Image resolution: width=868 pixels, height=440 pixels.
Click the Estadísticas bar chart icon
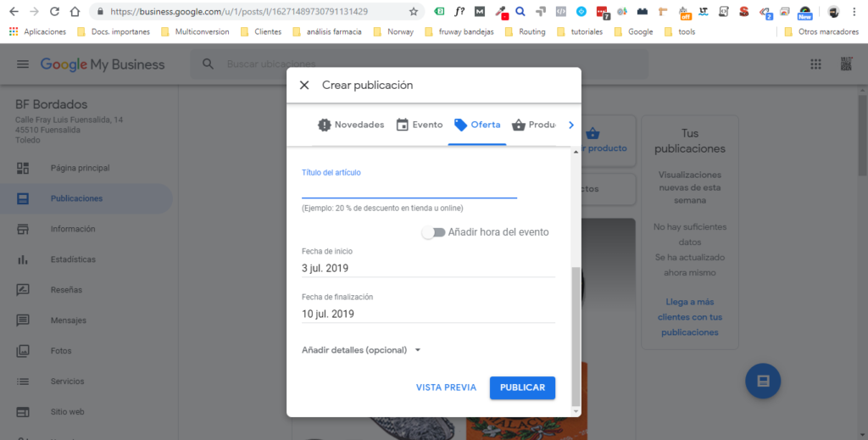tap(23, 259)
